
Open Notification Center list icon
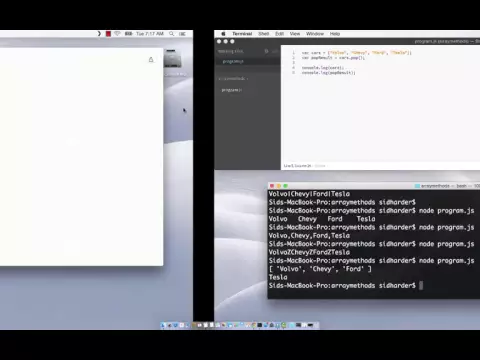182,34
